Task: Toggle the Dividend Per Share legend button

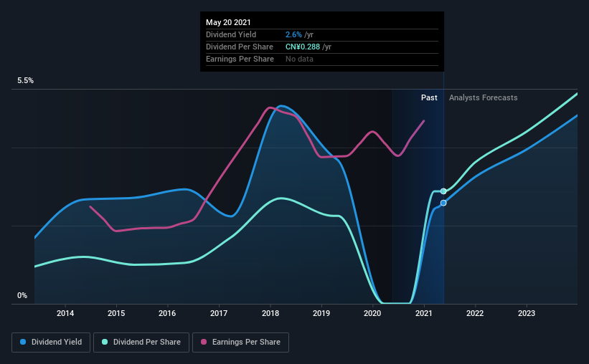Action: [x=141, y=343]
